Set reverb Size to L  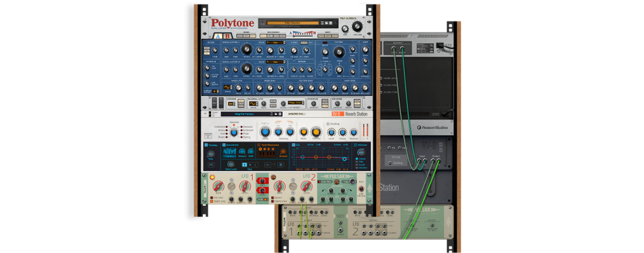pyautogui.click(x=255, y=164)
